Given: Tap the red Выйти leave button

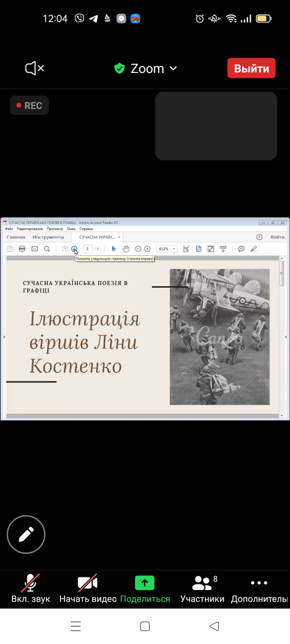Looking at the screenshot, I should point(251,68).
